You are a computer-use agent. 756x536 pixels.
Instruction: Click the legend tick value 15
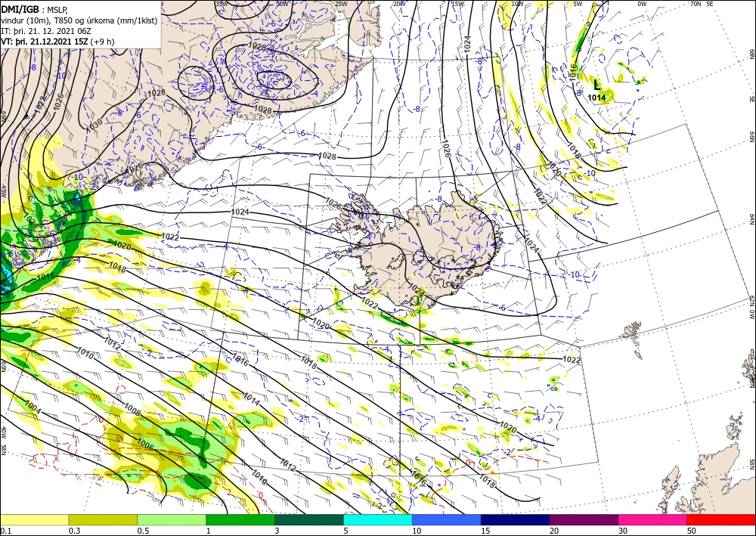(485, 531)
